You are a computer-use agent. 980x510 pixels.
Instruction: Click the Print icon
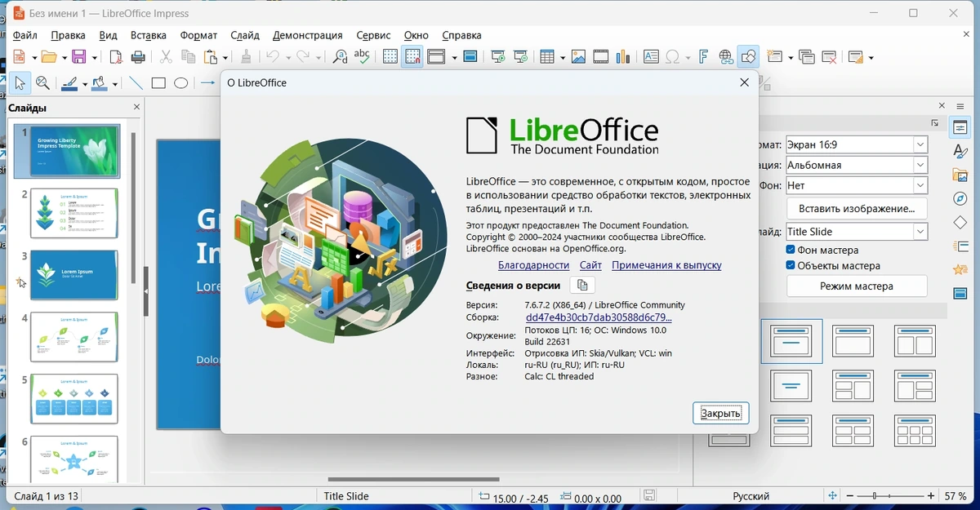pyautogui.click(x=139, y=56)
